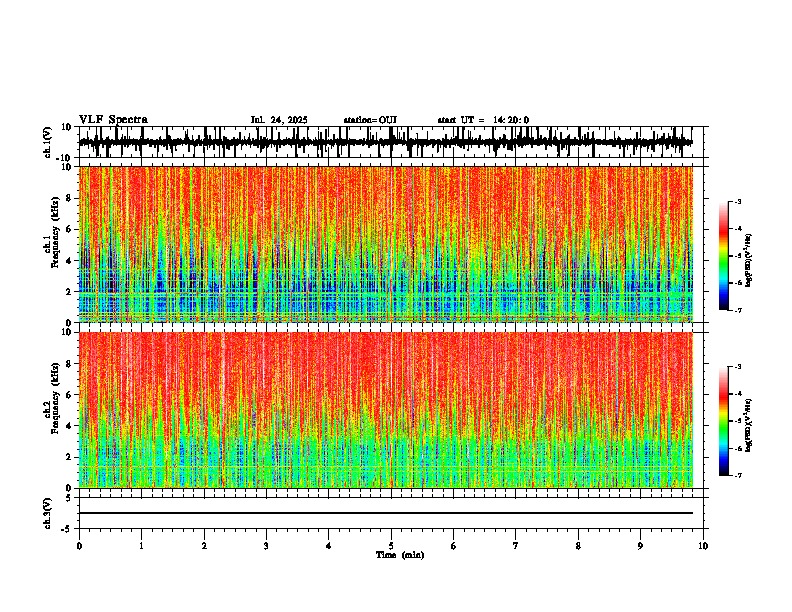
Task: Click time axis tick label '5'
Action: click(x=391, y=546)
